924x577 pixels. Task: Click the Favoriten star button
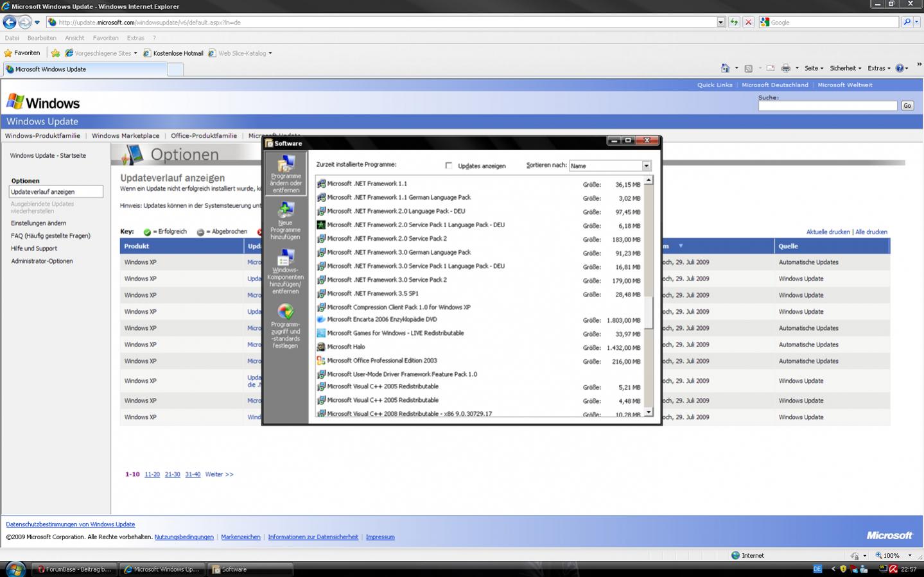(22, 53)
